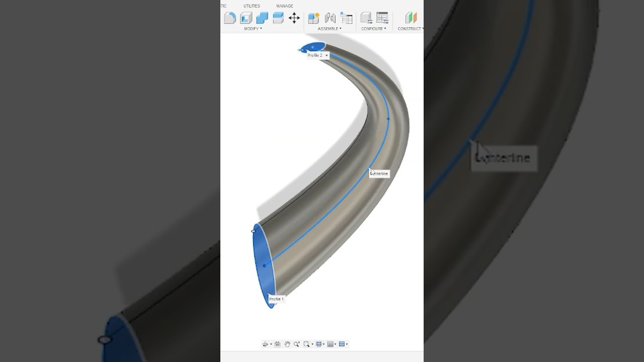Expand the Profile 2 label dropdown arrow
Screen dimensions: 644x362
(x=327, y=55)
